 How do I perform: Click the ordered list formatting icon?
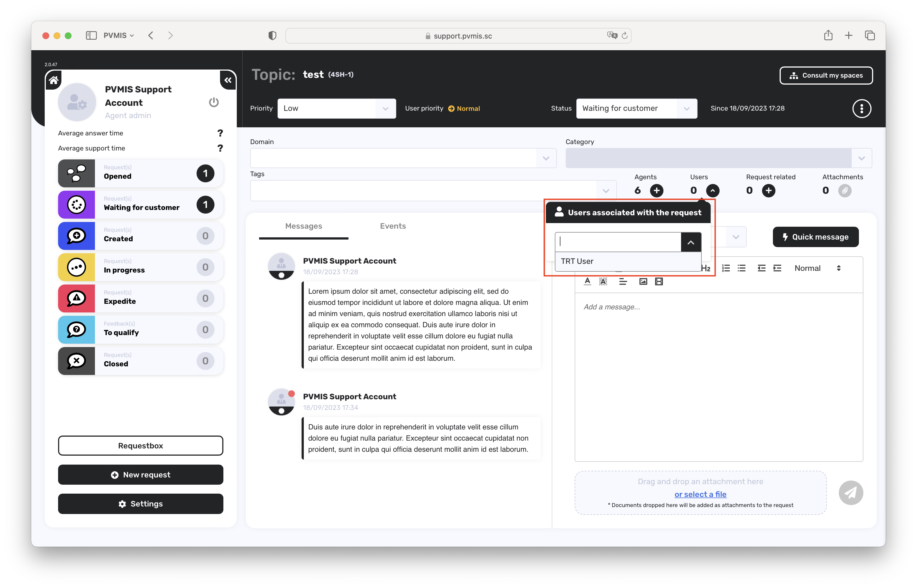point(726,268)
